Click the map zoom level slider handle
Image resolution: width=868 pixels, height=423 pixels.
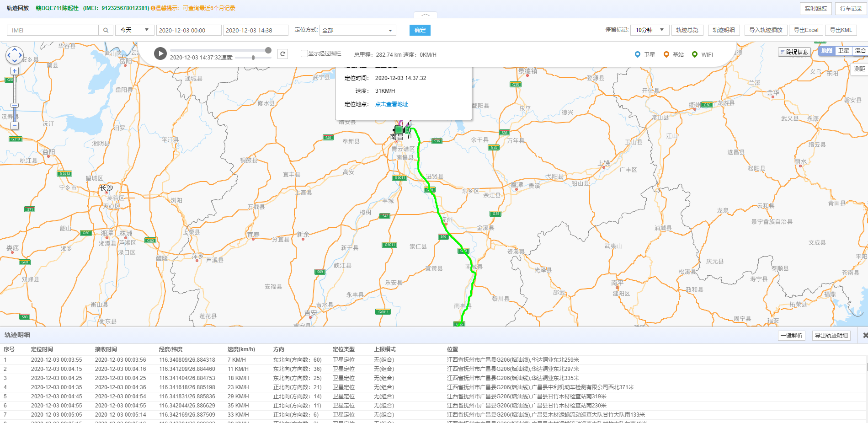[15, 105]
